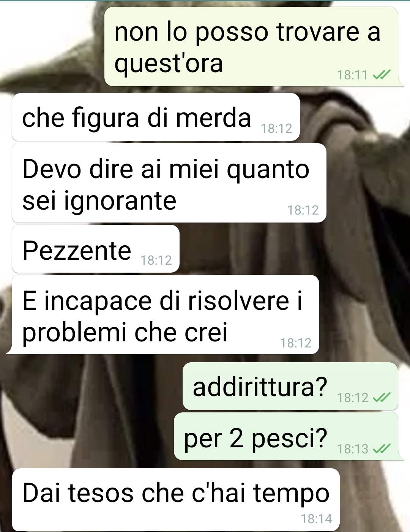Image resolution: width=410 pixels, height=532 pixels.
Task: Tap the 'Pezzente' message bubble
Action: pos(96,249)
